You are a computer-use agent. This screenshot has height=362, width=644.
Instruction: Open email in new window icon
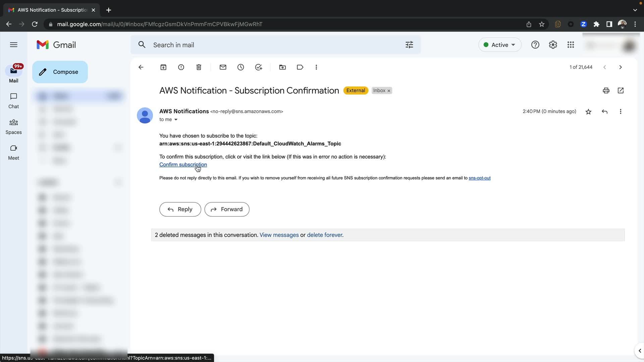pyautogui.click(x=621, y=90)
